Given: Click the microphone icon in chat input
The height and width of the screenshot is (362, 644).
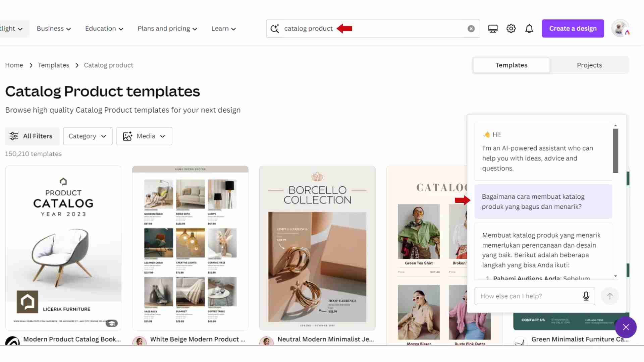Looking at the screenshot, I should (x=586, y=296).
